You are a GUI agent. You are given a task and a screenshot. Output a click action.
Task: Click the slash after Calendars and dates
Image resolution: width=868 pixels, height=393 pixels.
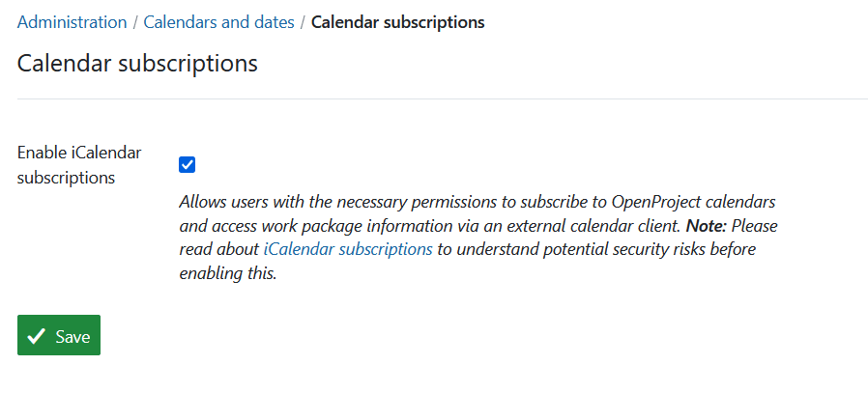[303, 21]
